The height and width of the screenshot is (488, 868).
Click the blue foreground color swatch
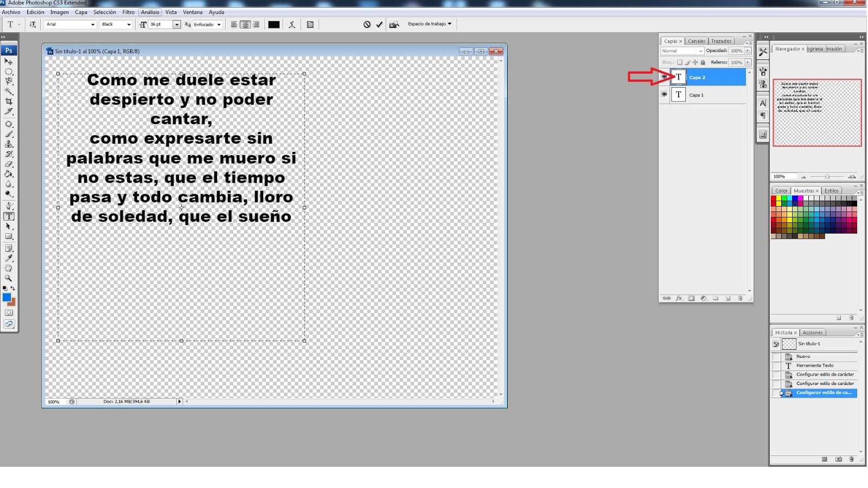pos(6,297)
